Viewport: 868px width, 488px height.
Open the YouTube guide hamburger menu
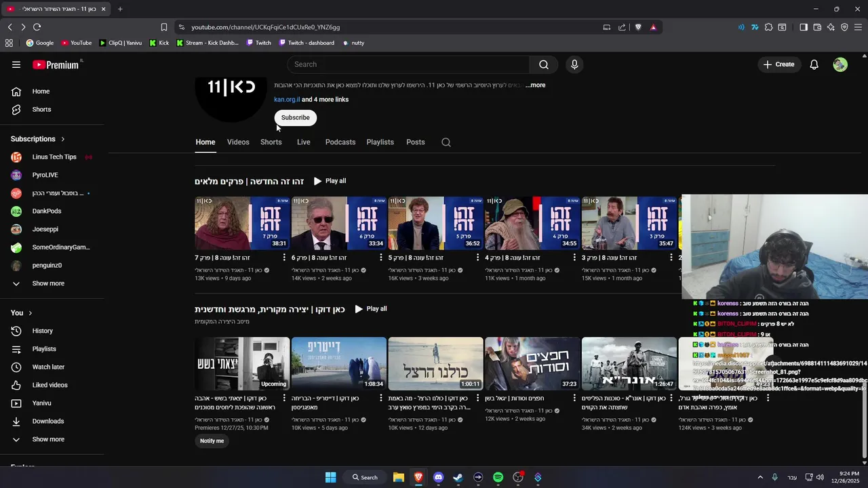(x=16, y=64)
